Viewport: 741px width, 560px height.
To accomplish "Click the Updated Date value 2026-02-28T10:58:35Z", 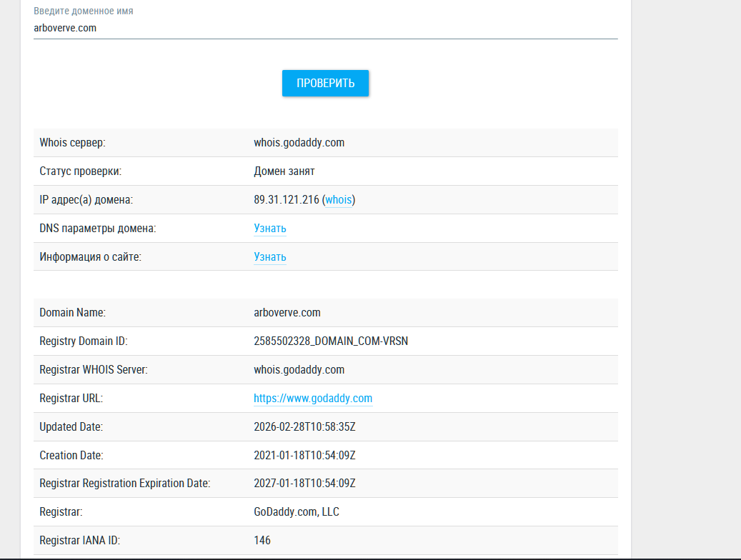I will pyautogui.click(x=304, y=426).
